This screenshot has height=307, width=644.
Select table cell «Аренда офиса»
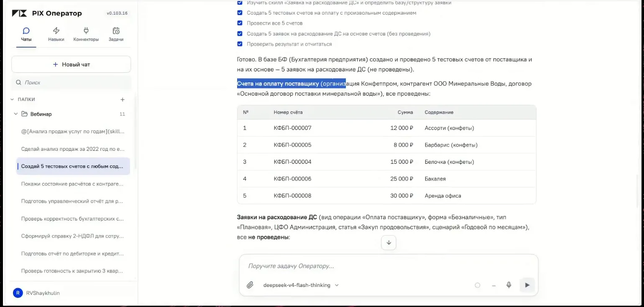443,195
